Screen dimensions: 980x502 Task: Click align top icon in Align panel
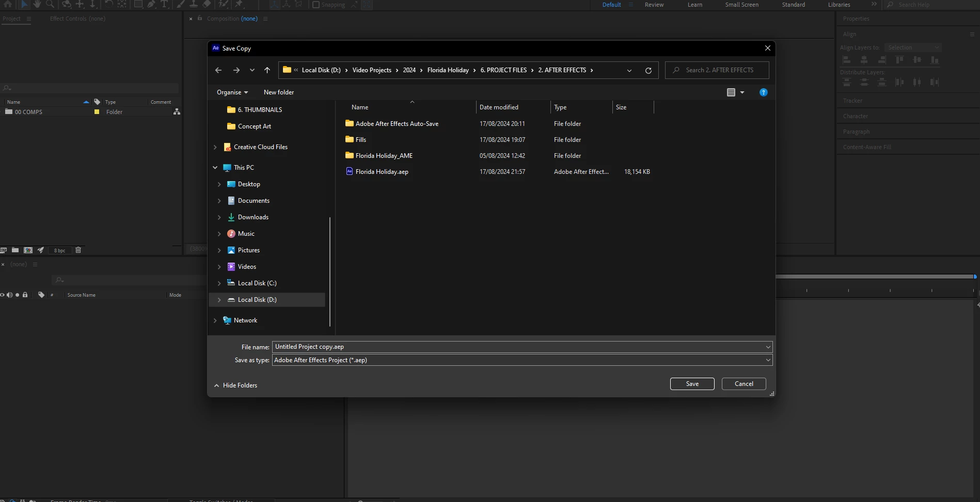click(899, 60)
